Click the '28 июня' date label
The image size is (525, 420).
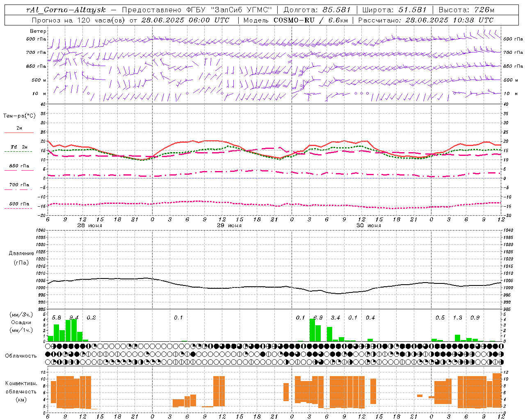click(x=90, y=226)
